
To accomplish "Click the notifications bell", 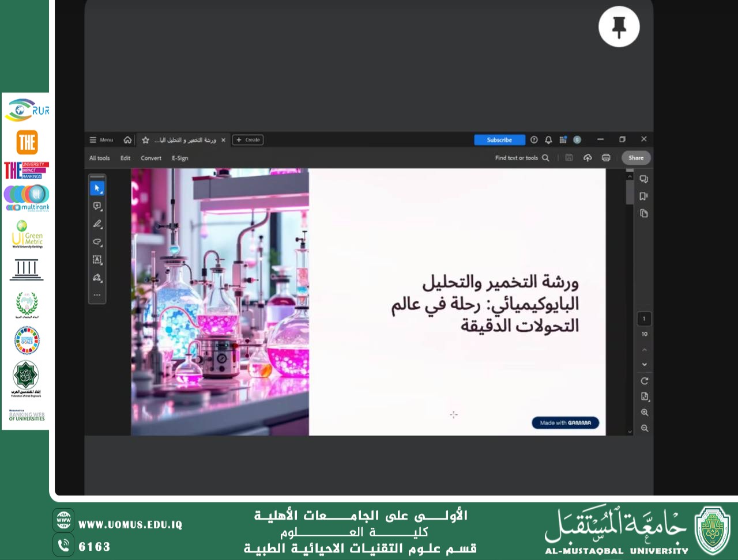I will 548,139.
